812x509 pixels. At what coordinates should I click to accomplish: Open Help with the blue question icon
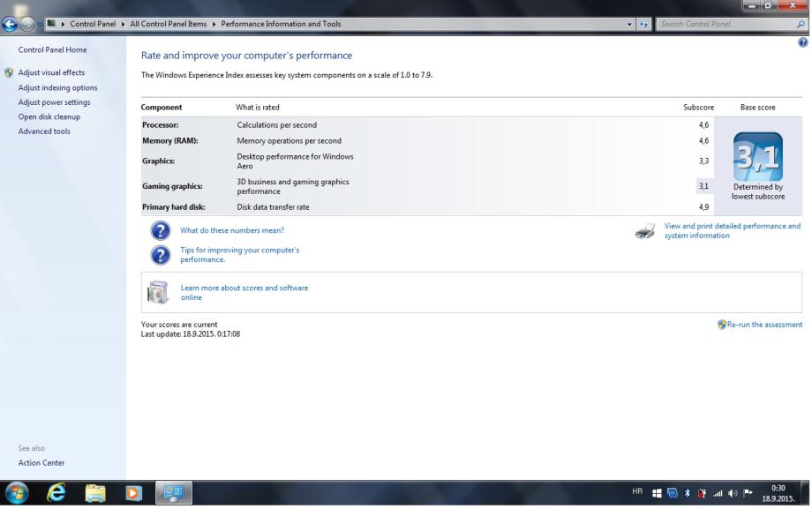click(802, 42)
